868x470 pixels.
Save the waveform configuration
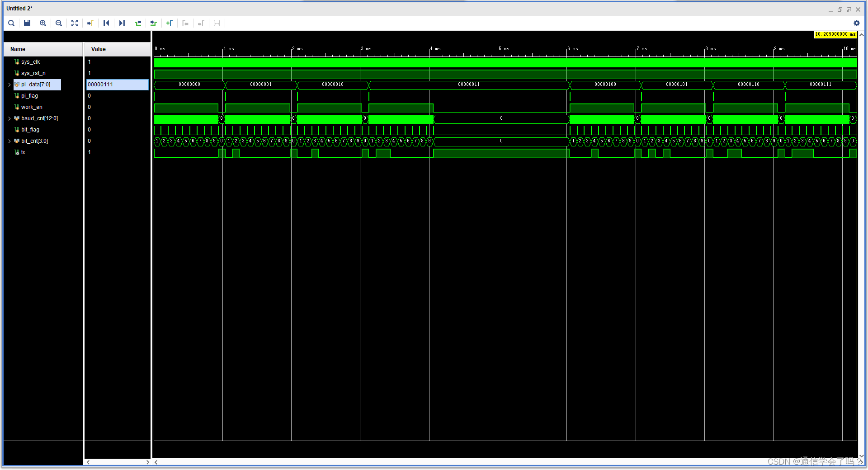tap(27, 23)
